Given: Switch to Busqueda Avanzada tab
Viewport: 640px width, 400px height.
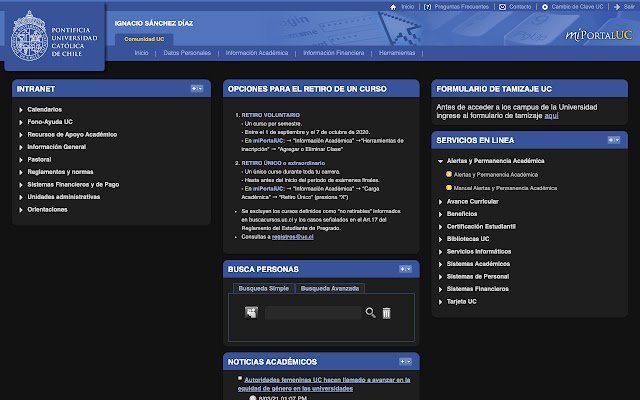Looking at the screenshot, I should coord(330,288).
